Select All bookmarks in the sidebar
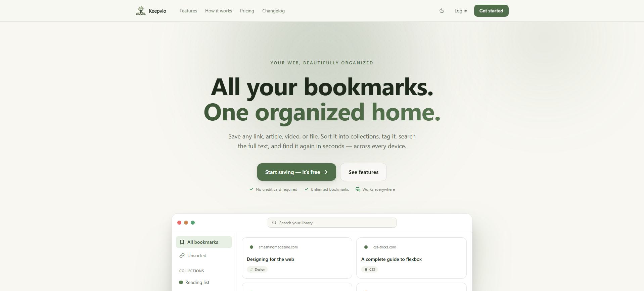Viewport: 644px width, 291px height. tap(204, 242)
